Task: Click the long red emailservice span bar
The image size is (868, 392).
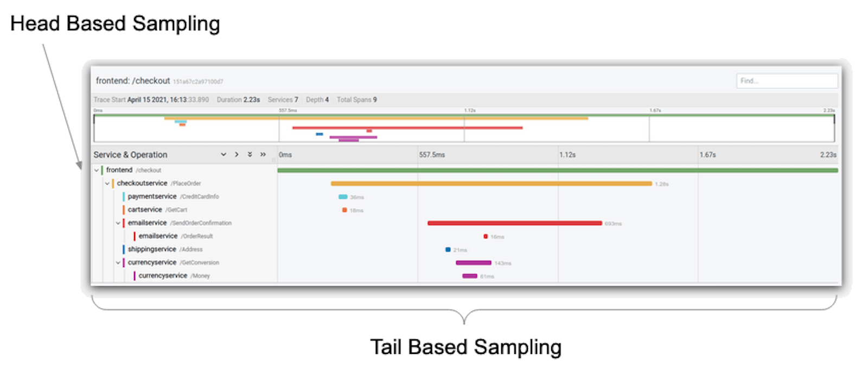Action: click(x=515, y=223)
